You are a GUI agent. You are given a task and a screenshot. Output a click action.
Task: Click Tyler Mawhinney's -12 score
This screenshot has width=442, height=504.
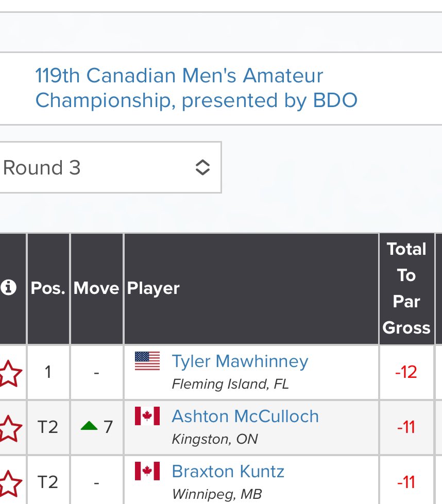406,372
